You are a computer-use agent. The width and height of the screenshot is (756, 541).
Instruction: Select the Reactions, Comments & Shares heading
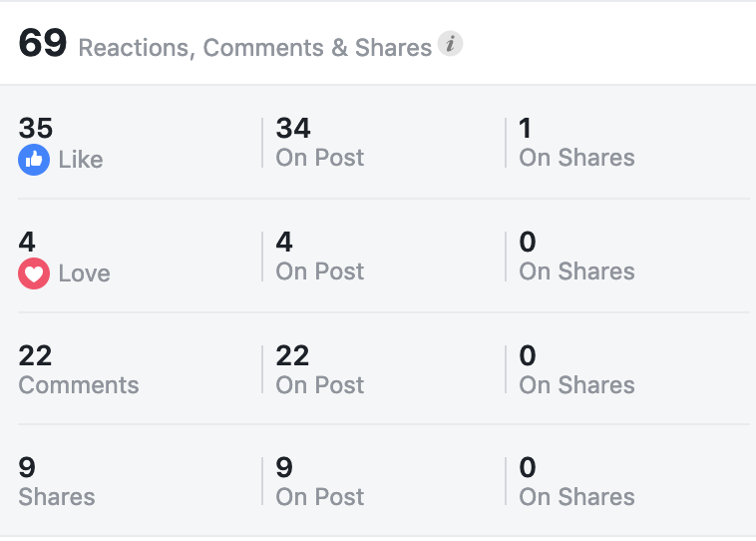click(255, 47)
